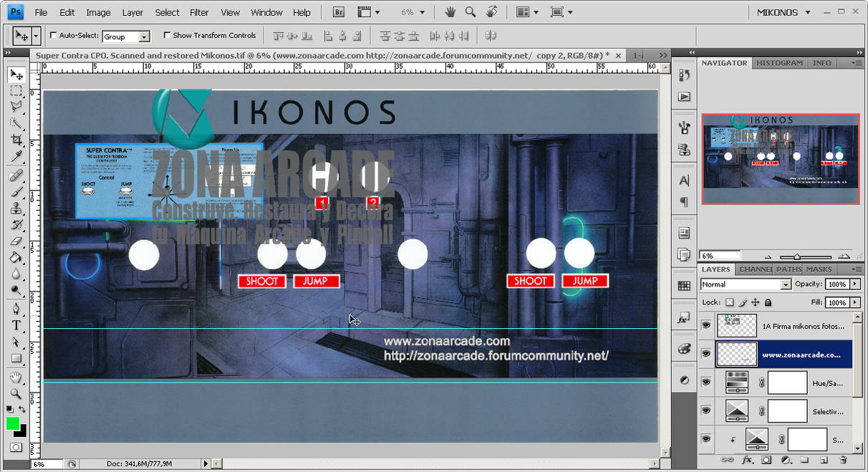Click the Navigator zoom slider
868x472 pixels.
pyautogui.click(x=796, y=256)
